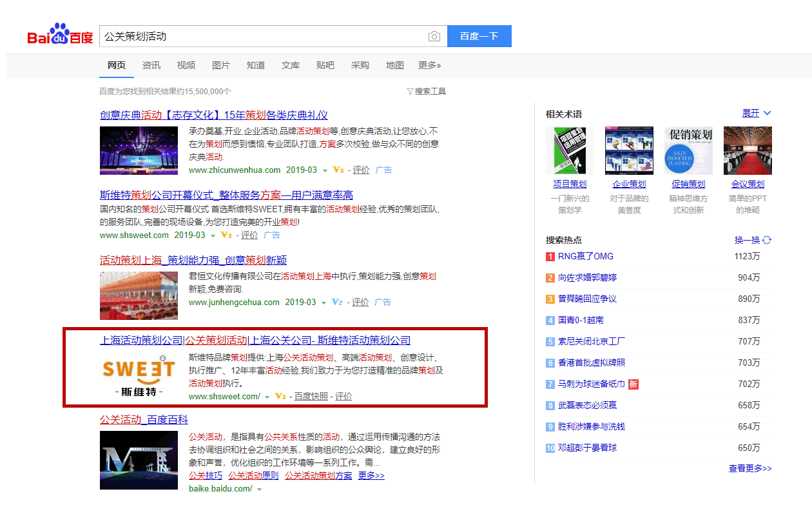
Task: Open result 公关活动_百度百科
Action: (144, 420)
